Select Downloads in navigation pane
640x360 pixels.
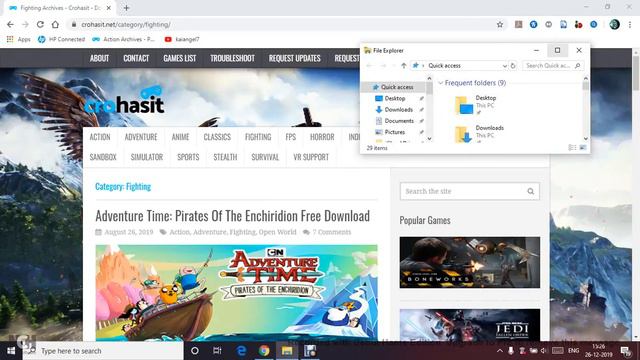398,109
